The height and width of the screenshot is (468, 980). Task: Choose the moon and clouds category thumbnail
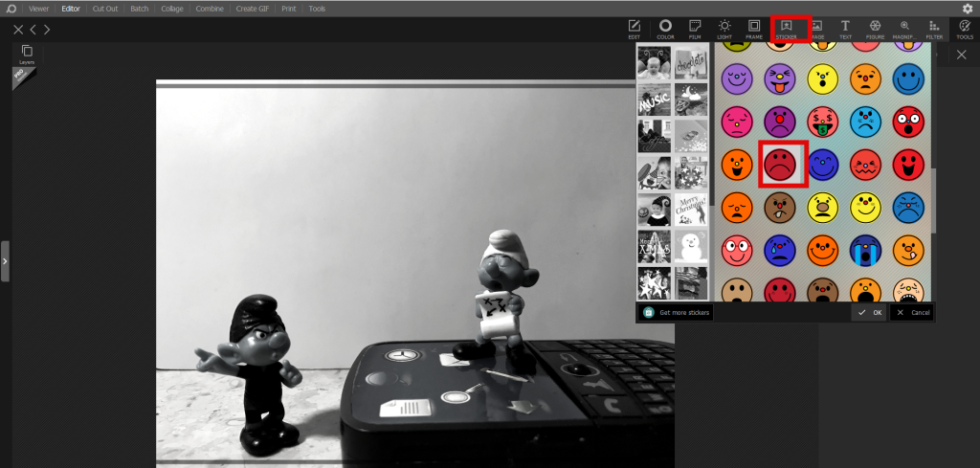[x=691, y=100]
